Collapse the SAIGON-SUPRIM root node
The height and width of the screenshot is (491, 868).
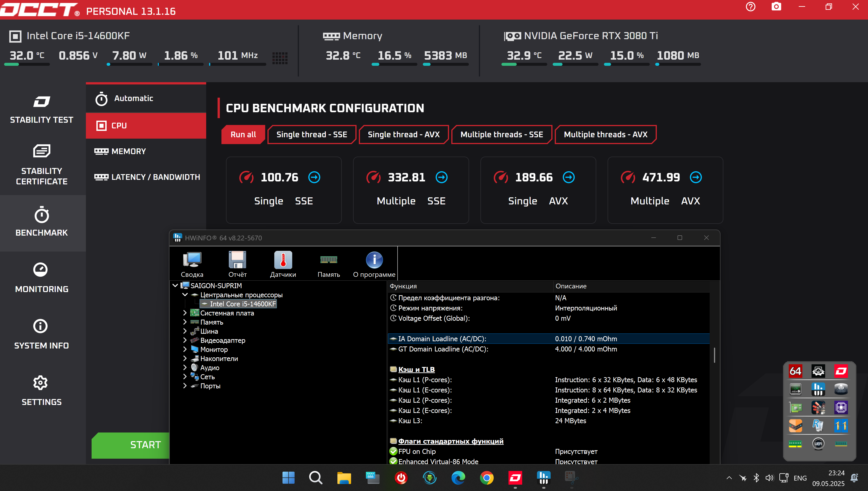pyautogui.click(x=175, y=286)
